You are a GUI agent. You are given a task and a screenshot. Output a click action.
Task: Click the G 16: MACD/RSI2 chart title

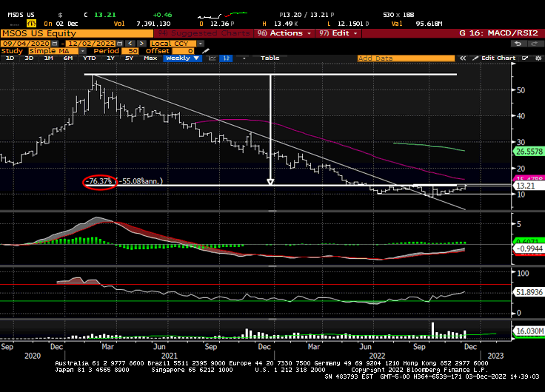pyautogui.click(x=498, y=33)
